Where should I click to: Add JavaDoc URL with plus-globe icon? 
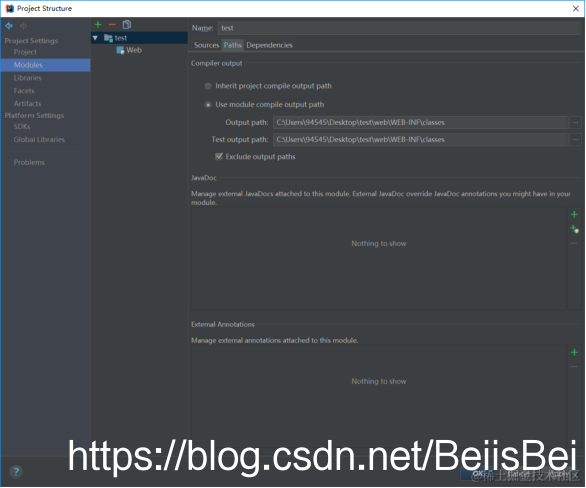[x=574, y=229]
